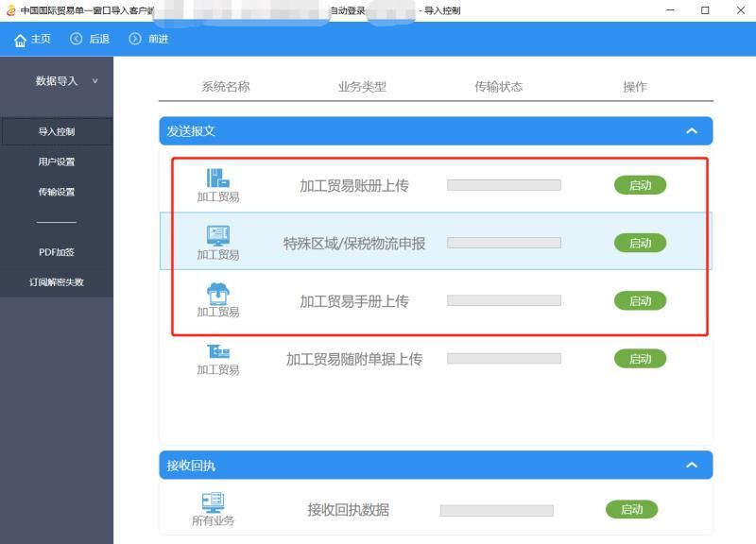Screen dimensions: 756x544
Task: Click the 传输状态 column header
Action: [498, 87]
